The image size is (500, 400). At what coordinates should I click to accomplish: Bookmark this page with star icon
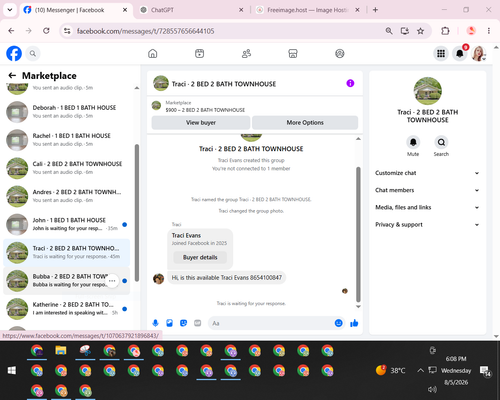(x=420, y=31)
